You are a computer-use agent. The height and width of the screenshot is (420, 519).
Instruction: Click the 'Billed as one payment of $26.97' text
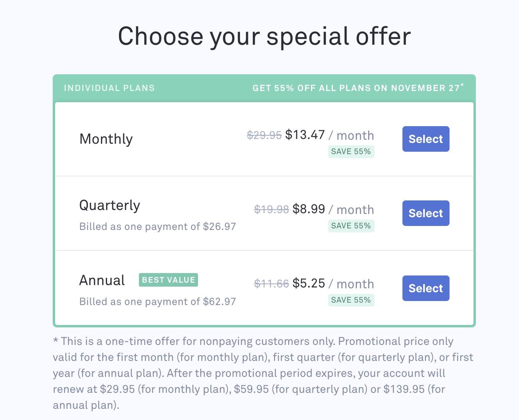[158, 227]
